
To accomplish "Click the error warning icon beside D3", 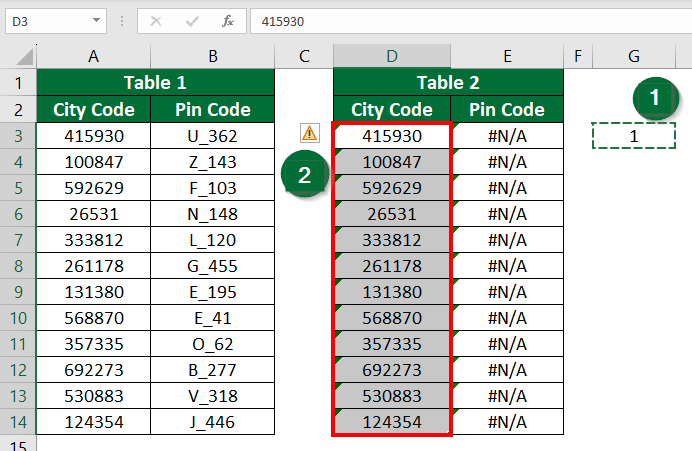I will click(309, 133).
